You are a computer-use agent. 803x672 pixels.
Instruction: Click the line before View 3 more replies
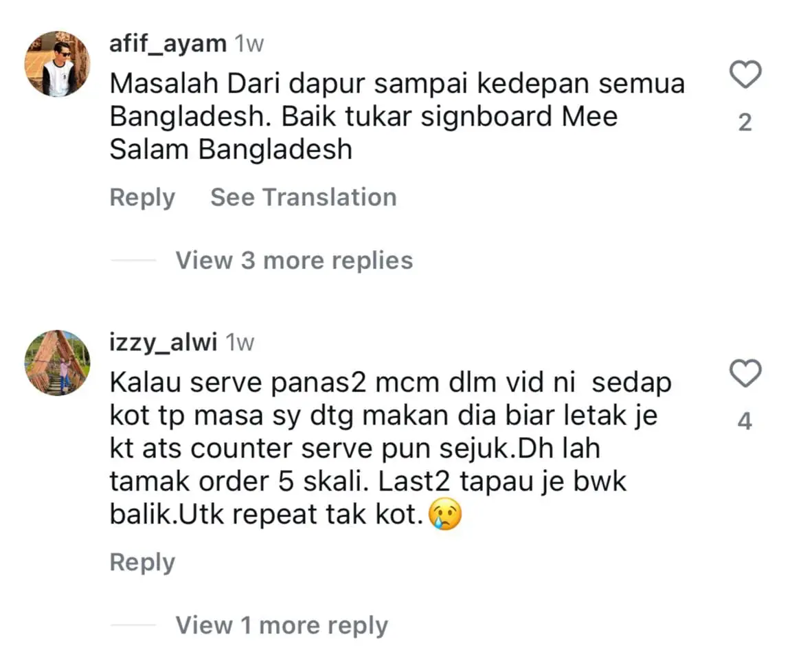133,260
